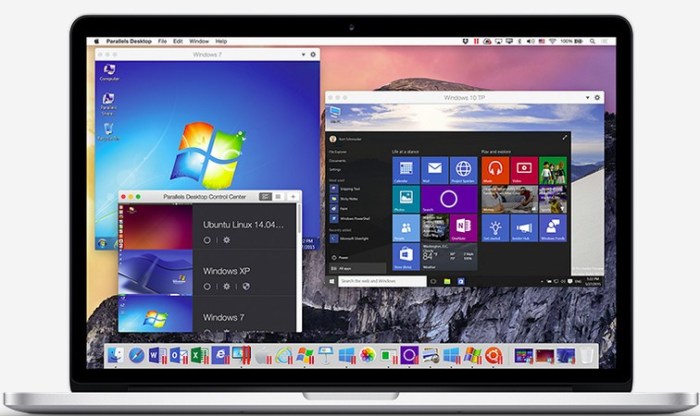The width and height of the screenshot is (700, 416).
Task: Toggle the Ubuntu Linux power state button
Action: (x=207, y=240)
